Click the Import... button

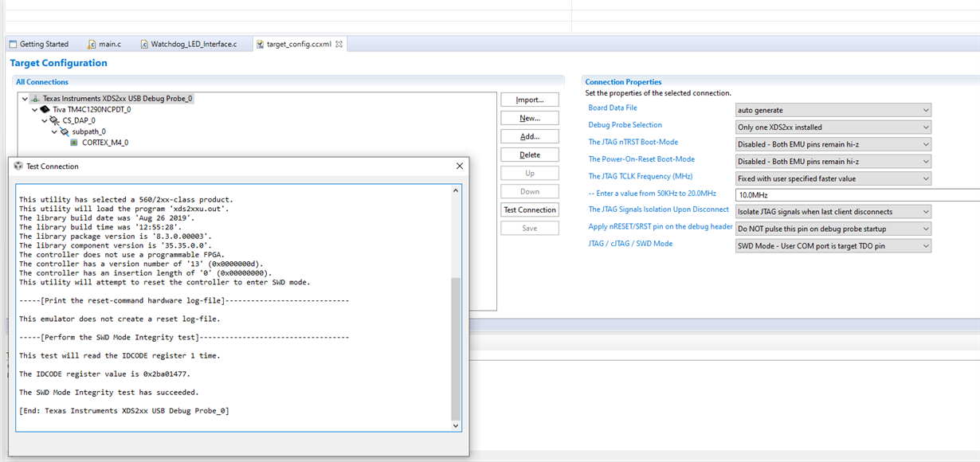click(x=530, y=100)
